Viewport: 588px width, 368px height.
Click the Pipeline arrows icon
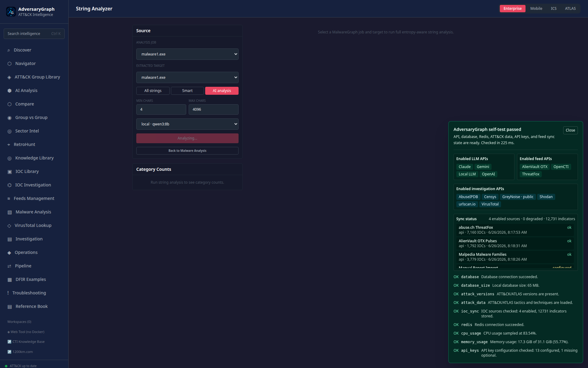(x=9, y=266)
